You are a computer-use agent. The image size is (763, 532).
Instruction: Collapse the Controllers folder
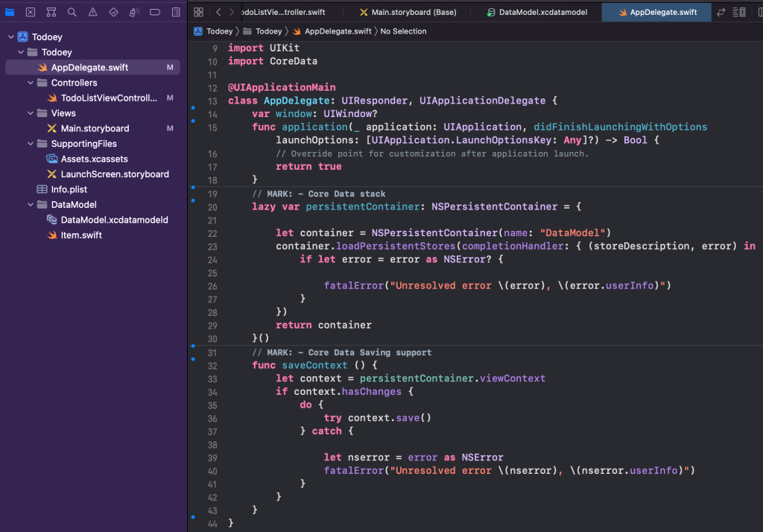coord(31,83)
